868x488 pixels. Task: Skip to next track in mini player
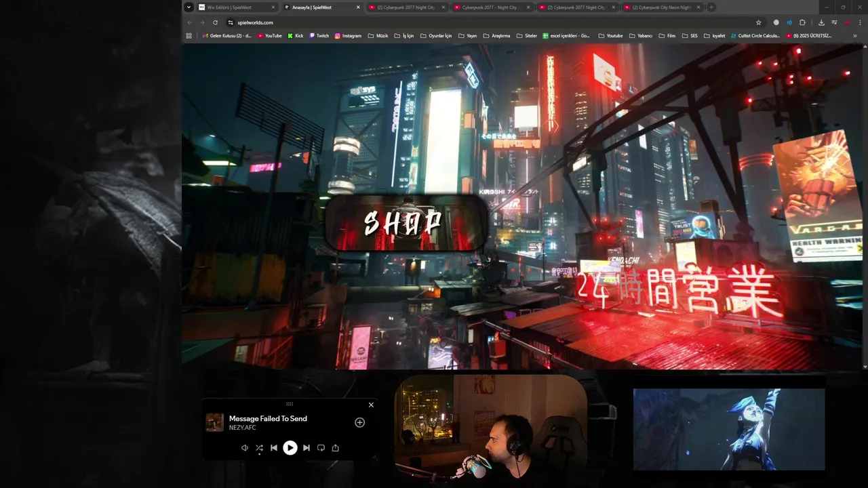click(x=306, y=447)
